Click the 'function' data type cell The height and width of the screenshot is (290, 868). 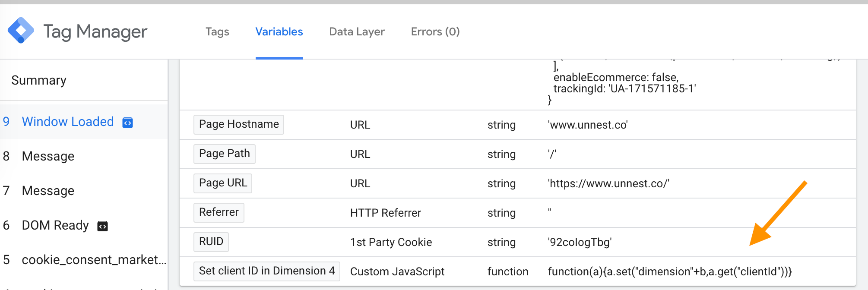[x=508, y=271]
